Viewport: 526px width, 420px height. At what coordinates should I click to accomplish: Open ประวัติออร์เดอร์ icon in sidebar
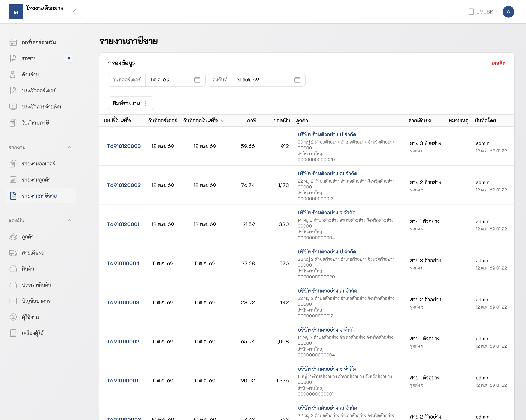click(x=13, y=91)
